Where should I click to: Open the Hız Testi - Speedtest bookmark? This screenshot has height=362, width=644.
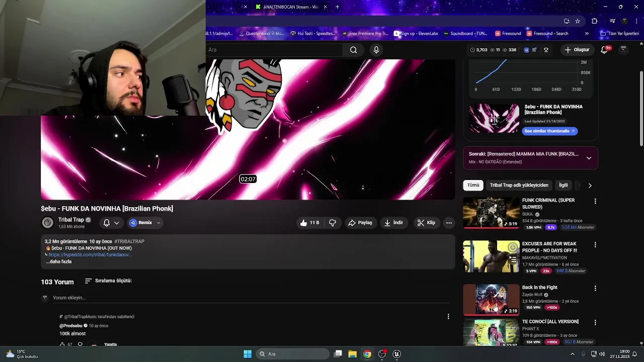(313, 34)
